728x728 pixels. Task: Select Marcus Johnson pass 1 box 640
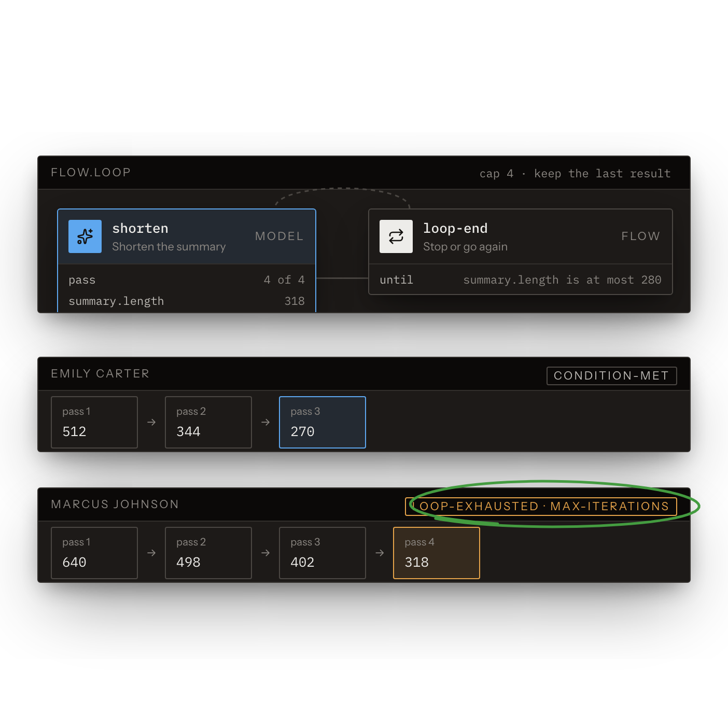point(94,553)
